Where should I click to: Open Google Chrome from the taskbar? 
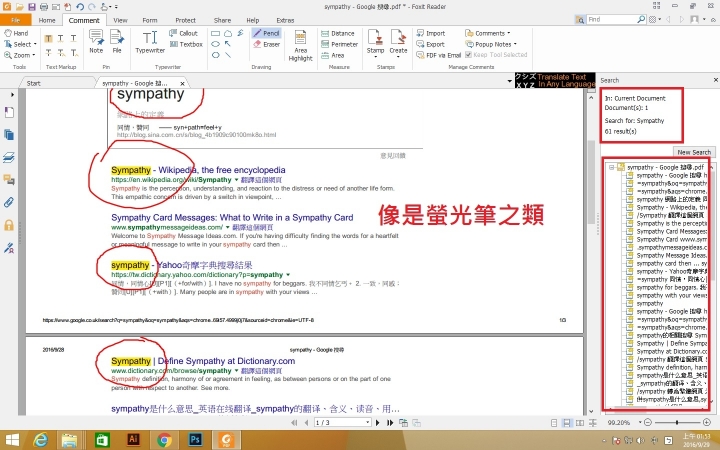[x=164, y=440]
